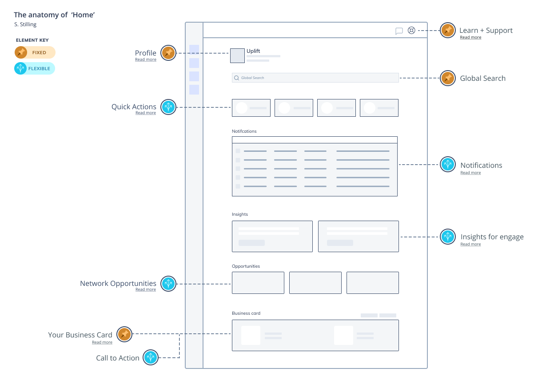This screenshot has width=542, height=392.
Task: Toggle the FLEXIBLE element key pill
Action: (35, 68)
